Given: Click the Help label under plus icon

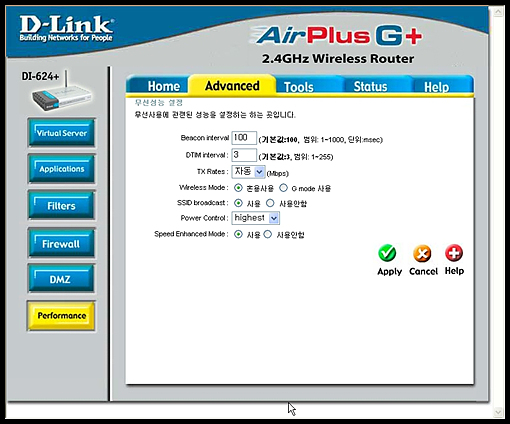Looking at the screenshot, I should tap(454, 271).
